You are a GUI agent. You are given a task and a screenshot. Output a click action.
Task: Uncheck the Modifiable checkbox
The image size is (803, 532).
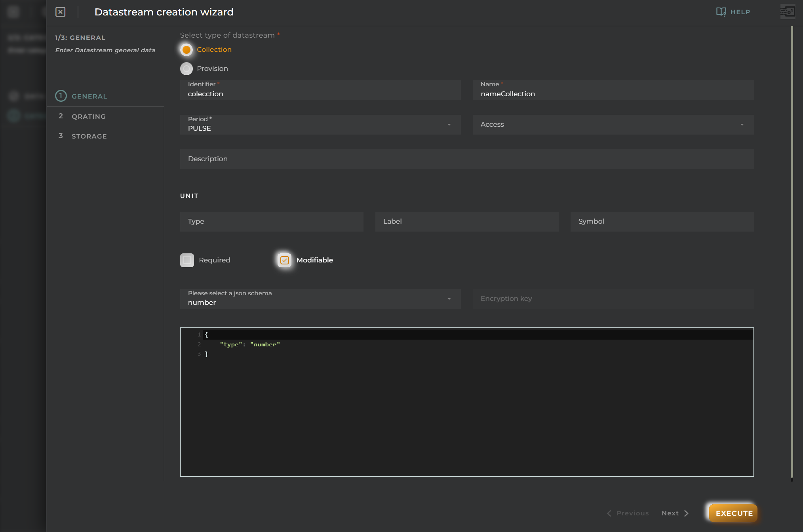[x=285, y=260]
